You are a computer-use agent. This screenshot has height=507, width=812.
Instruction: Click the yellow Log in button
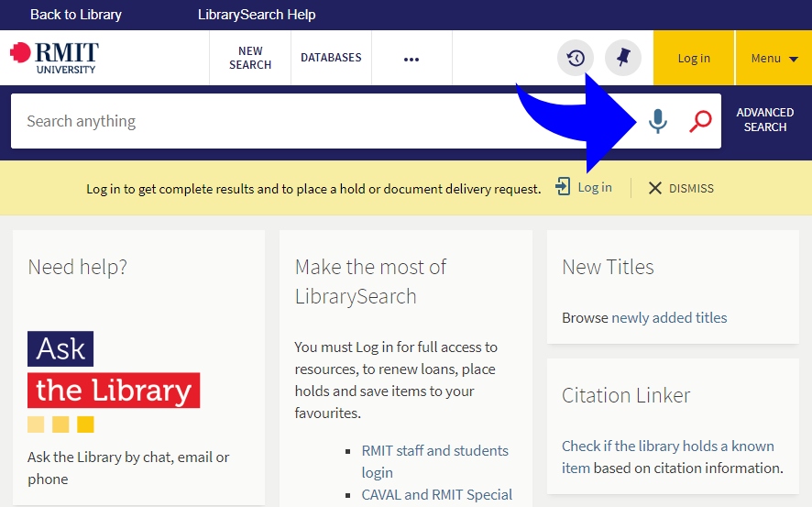pyautogui.click(x=694, y=58)
